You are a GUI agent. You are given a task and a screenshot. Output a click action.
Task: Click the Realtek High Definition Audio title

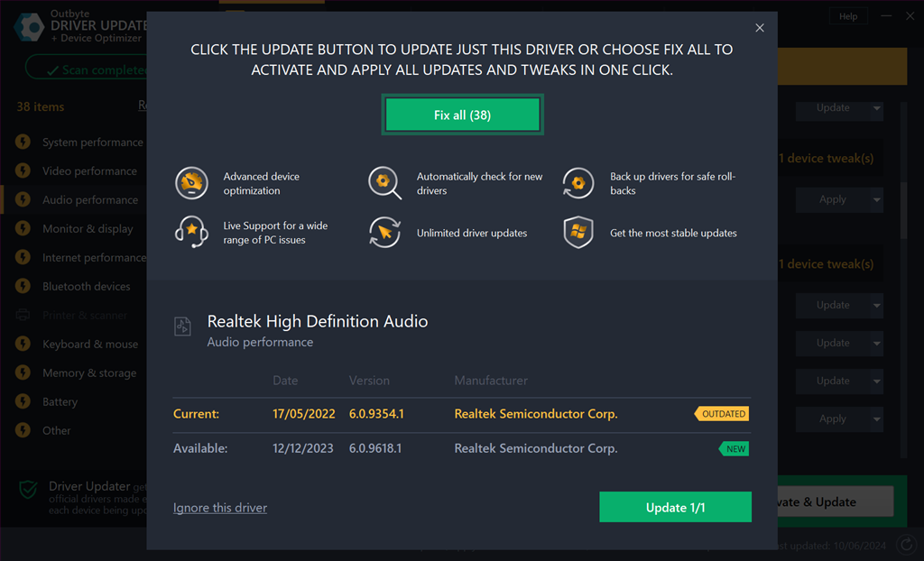coord(318,321)
